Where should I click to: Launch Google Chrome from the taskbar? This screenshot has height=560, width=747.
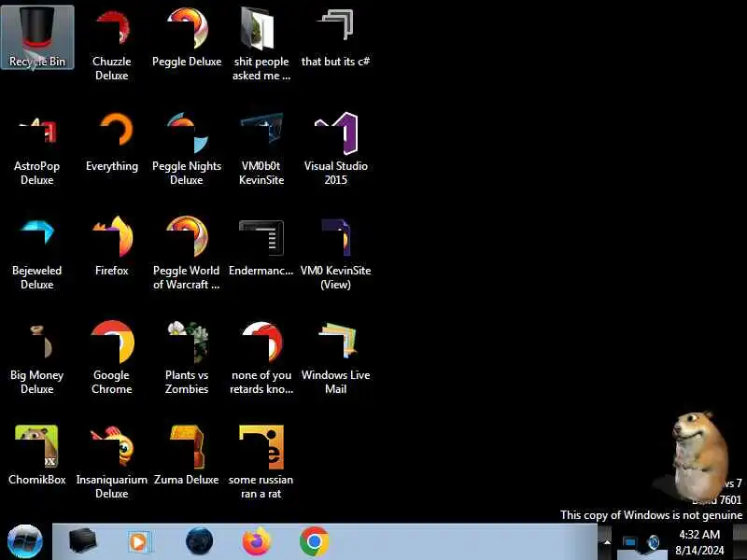(314, 541)
